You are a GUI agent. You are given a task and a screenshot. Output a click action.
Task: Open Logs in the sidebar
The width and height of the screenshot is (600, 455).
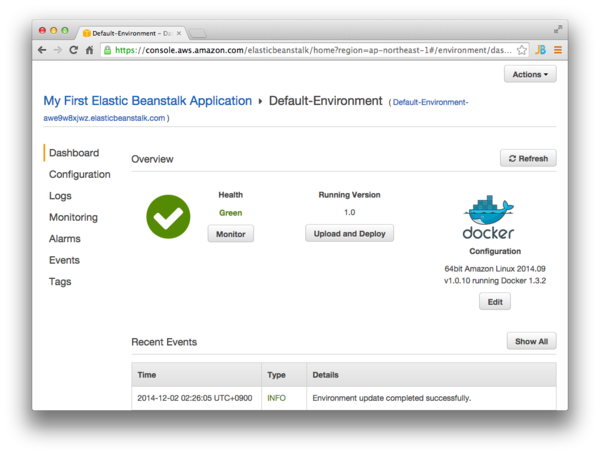pos(60,196)
